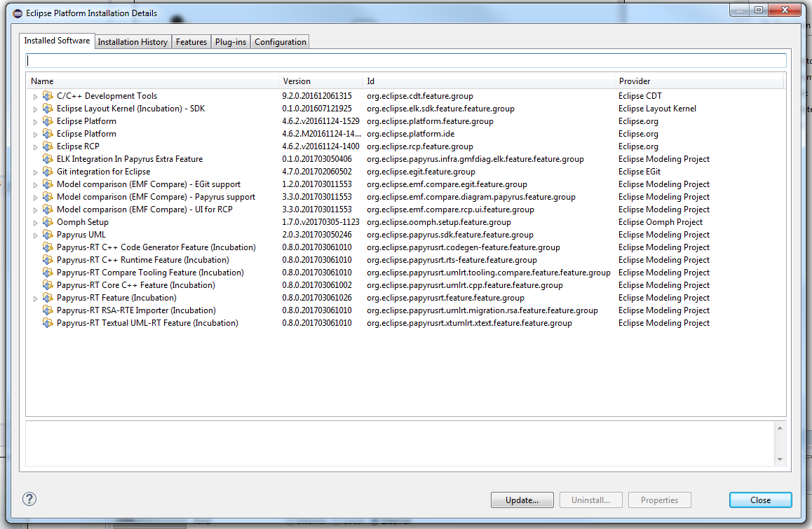The image size is (812, 529).
Task: Click the details pane scroll down arrow
Action: (780, 460)
